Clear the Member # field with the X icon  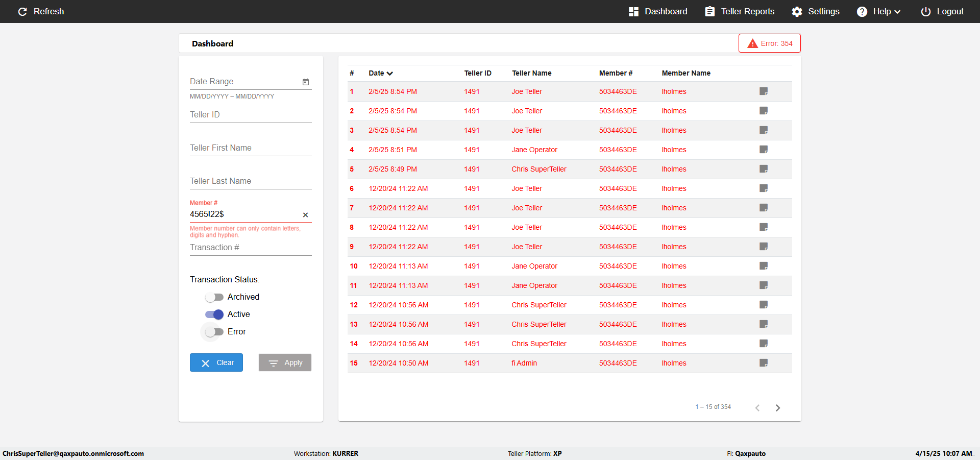click(305, 215)
